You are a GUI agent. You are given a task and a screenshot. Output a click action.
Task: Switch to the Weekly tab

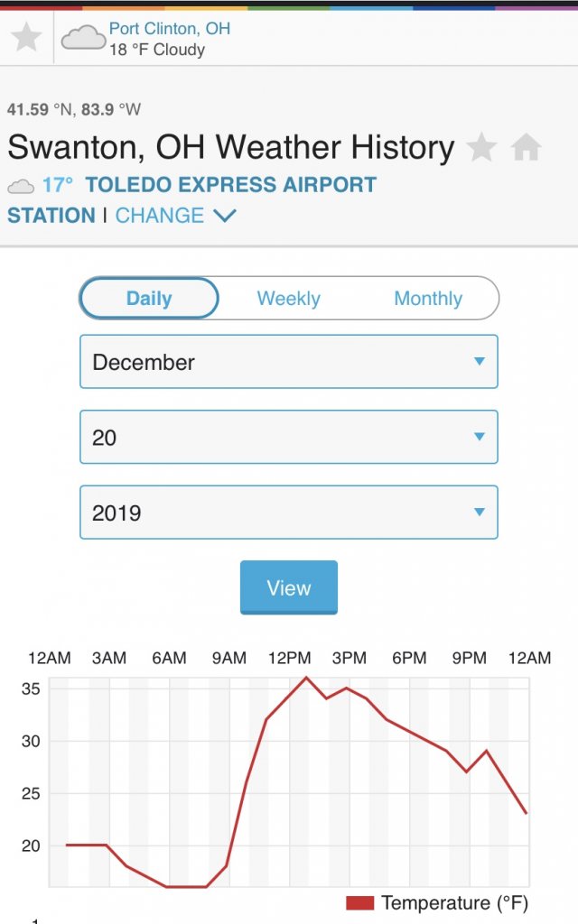[288, 299]
